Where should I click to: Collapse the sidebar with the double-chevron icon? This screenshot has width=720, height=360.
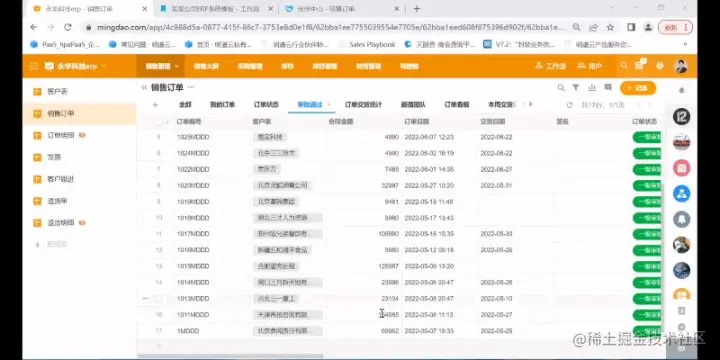coord(144,87)
